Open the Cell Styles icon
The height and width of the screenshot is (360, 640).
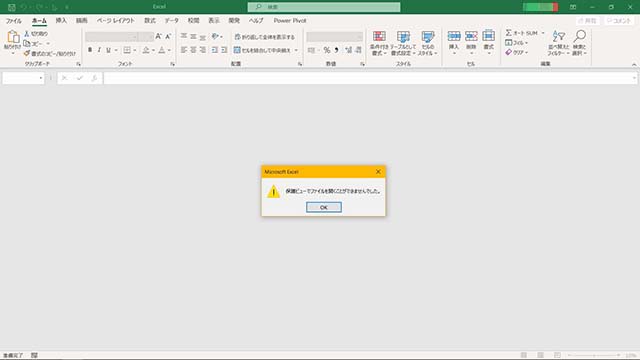427,37
